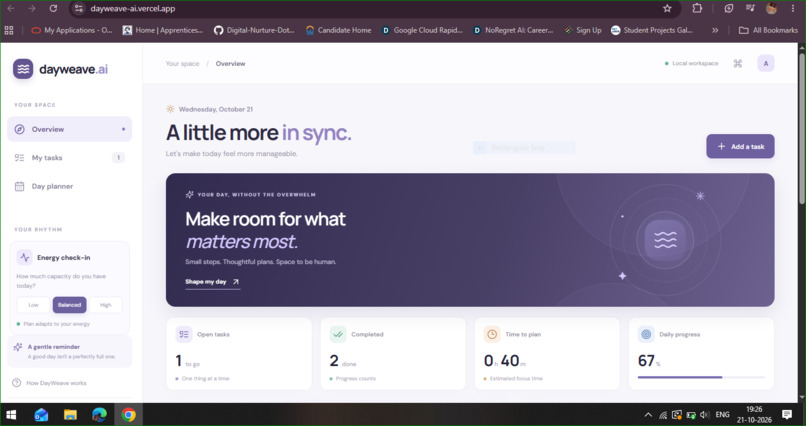Go to My tasks in sidebar
This screenshot has width=806, height=426.
pos(69,158)
